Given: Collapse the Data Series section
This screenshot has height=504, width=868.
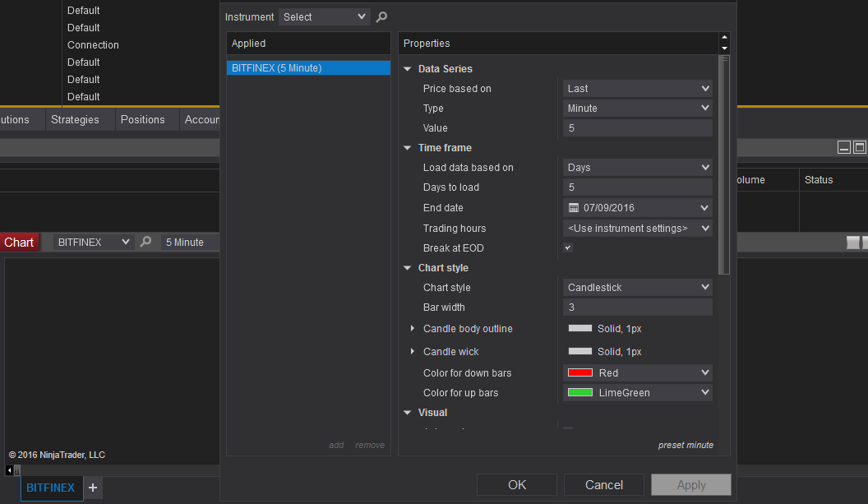Looking at the screenshot, I should (407, 69).
